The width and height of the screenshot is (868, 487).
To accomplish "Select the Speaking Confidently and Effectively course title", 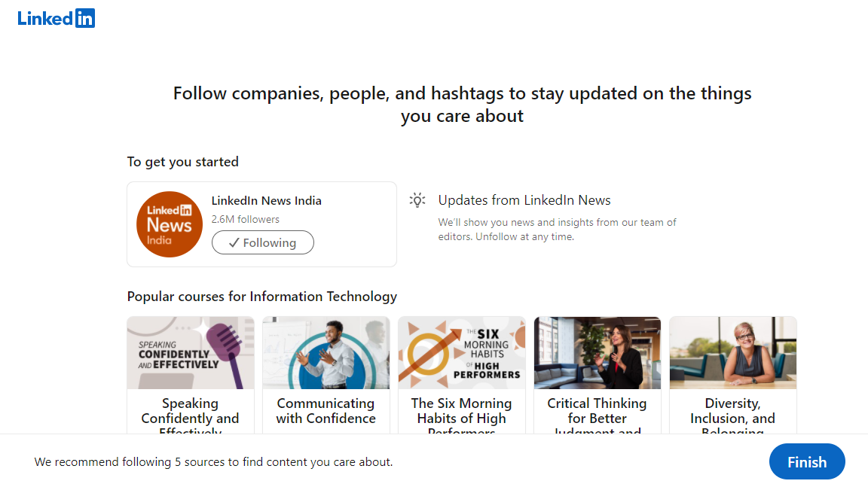I will click(x=190, y=410).
